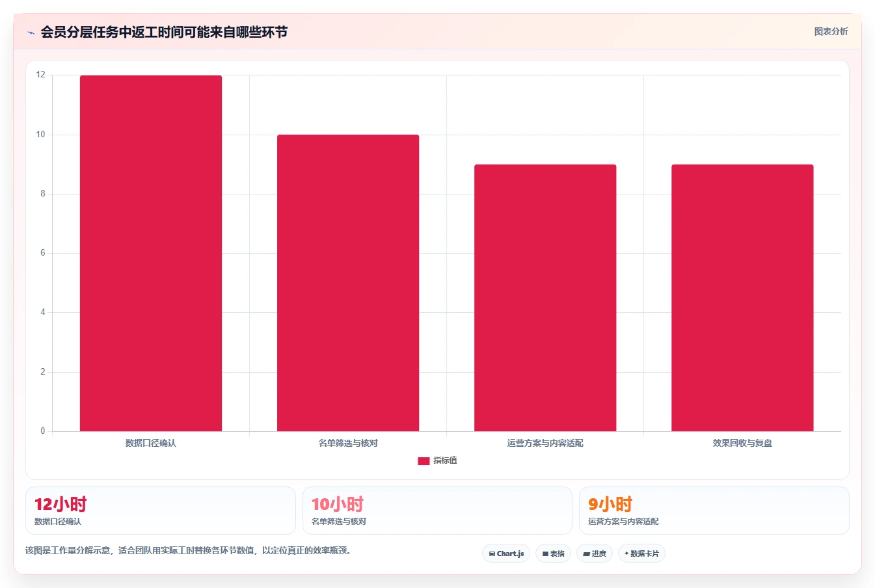
Task: Click the y-axis value 0
Action: coord(43,431)
